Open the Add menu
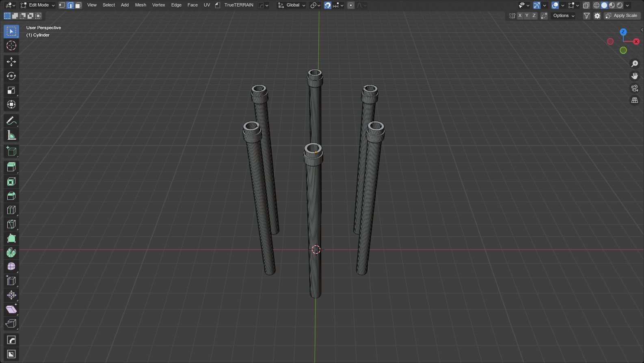Screen dimensions: 644x363 tap(125, 5)
